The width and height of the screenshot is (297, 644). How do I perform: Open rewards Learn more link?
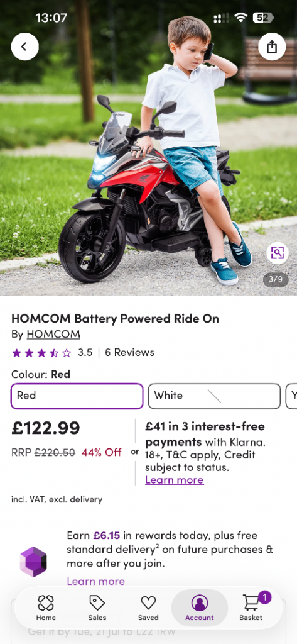(95, 581)
